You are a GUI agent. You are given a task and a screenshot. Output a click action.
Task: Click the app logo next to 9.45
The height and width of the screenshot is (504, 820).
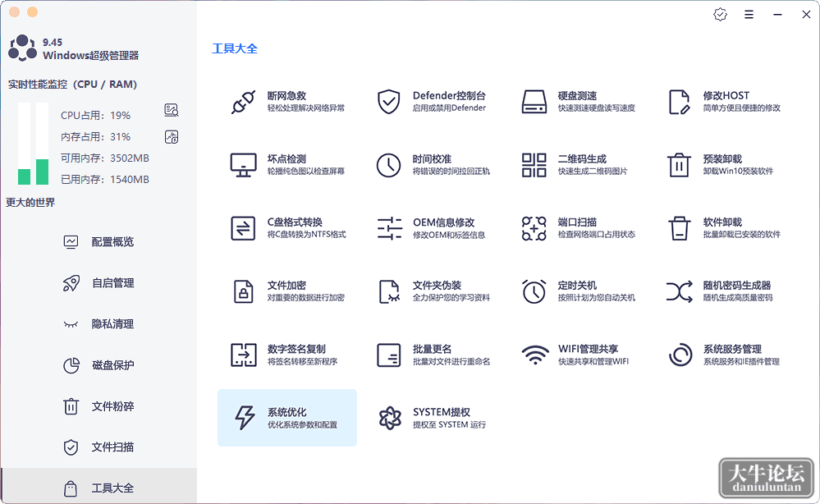tap(22, 48)
